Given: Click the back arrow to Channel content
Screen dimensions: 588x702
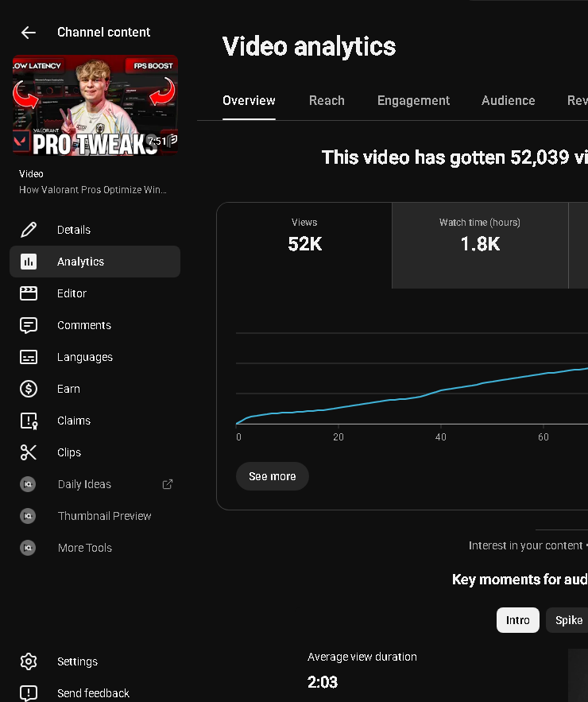Looking at the screenshot, I should coord(28,33).
